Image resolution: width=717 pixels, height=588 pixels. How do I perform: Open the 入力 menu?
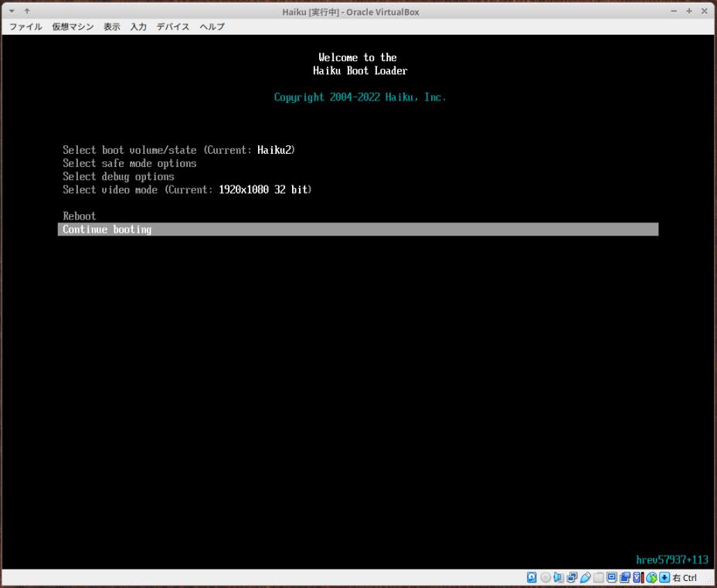click(138, 26)
